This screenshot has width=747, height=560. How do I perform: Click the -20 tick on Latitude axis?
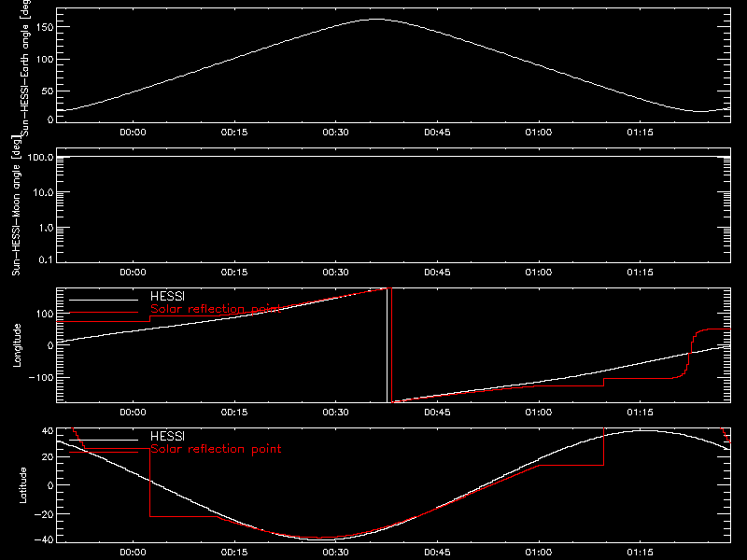pyautogui.click(x=43, y=514)
